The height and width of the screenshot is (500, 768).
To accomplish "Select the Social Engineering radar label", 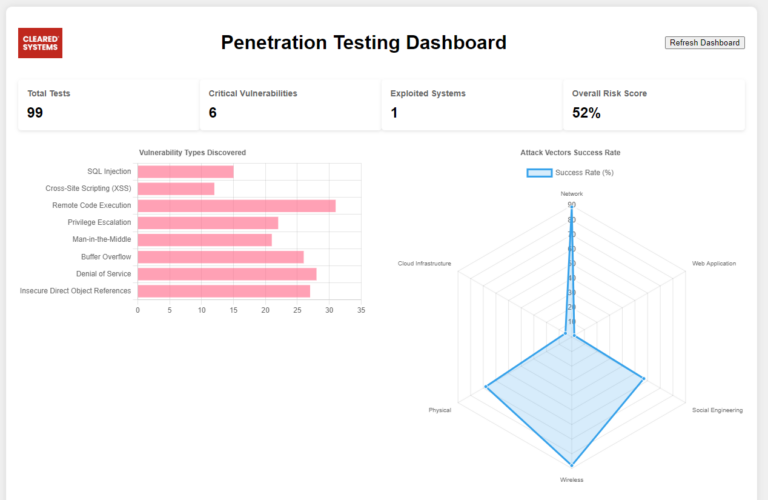I will click(x=717, y=410).
